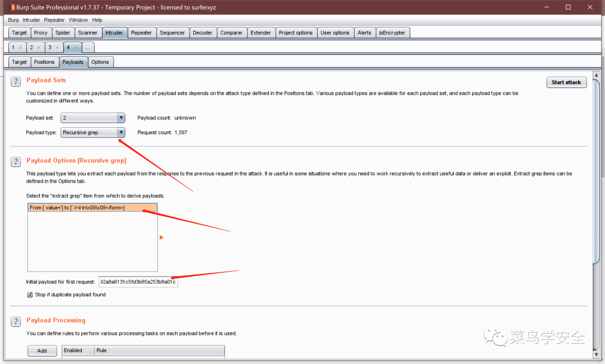This screenshot has width=605, height=364.
Task: Minimize the Burp Suite window
Action: [x=546, y=7]
